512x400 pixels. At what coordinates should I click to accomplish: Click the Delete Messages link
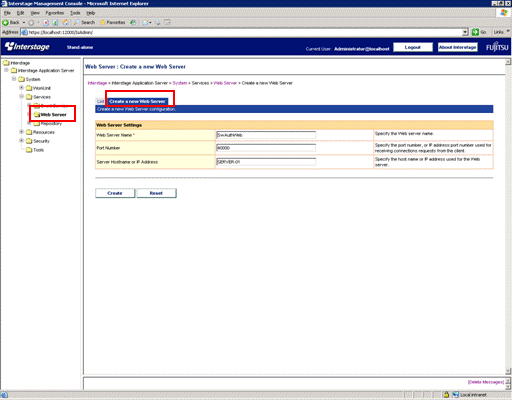click(x=486, y=382)
